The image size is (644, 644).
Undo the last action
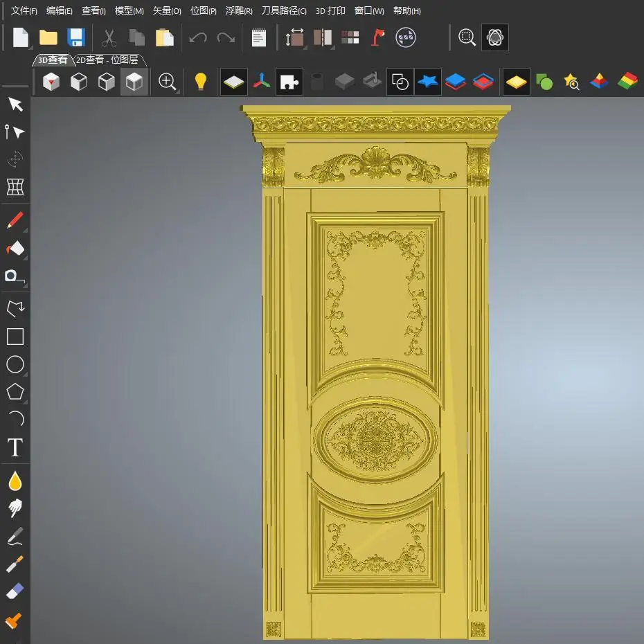(x=198, y=38)
